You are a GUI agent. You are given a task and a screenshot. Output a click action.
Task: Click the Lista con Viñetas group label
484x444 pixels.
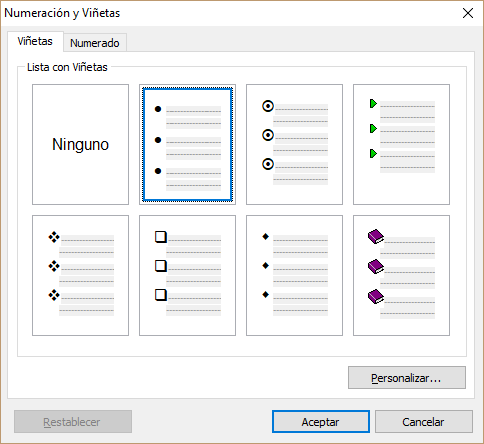[x=67, y=67]
